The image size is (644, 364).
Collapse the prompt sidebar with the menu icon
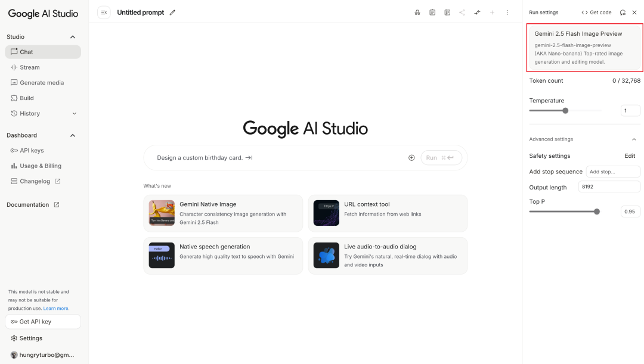point(104,12)
